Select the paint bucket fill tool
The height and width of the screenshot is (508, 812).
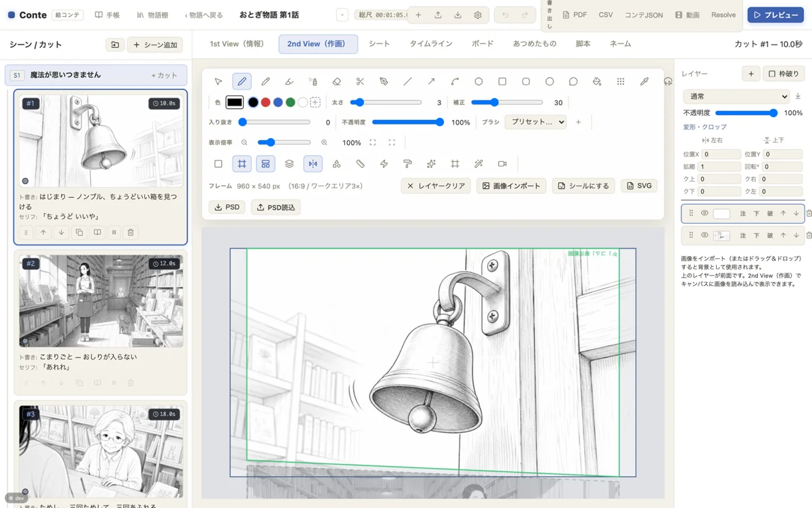597,81
